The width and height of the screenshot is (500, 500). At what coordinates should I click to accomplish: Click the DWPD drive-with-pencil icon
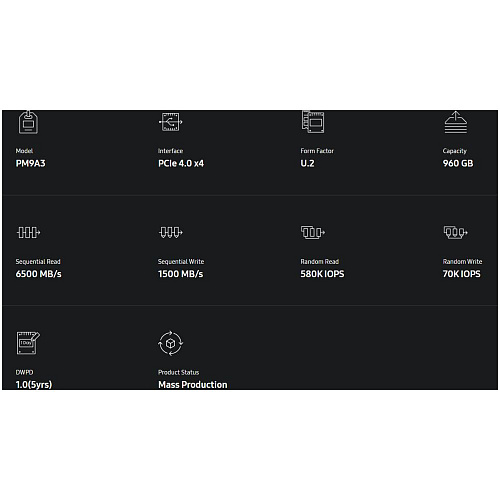click(28, 343)
